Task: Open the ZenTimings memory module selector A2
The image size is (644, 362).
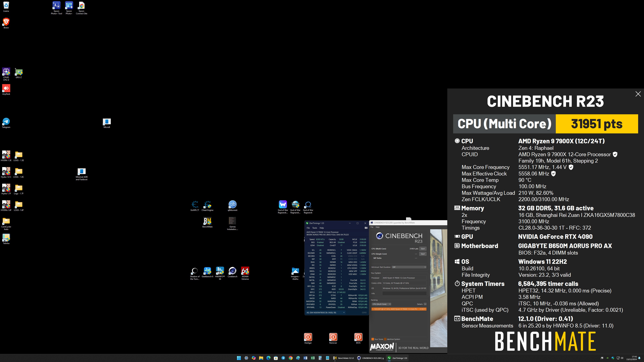Action: point(326,313)
